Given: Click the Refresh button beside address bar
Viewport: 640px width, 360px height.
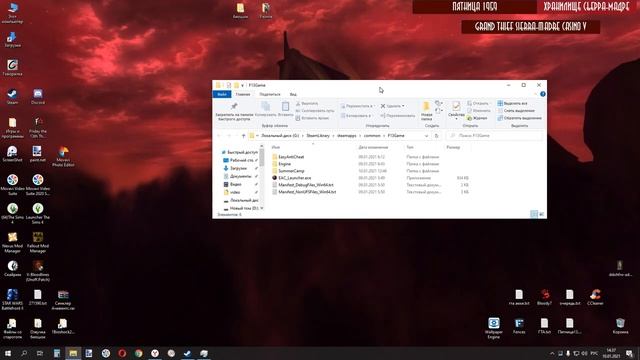Looking at the screenshot, I should [x=437, y=136].
